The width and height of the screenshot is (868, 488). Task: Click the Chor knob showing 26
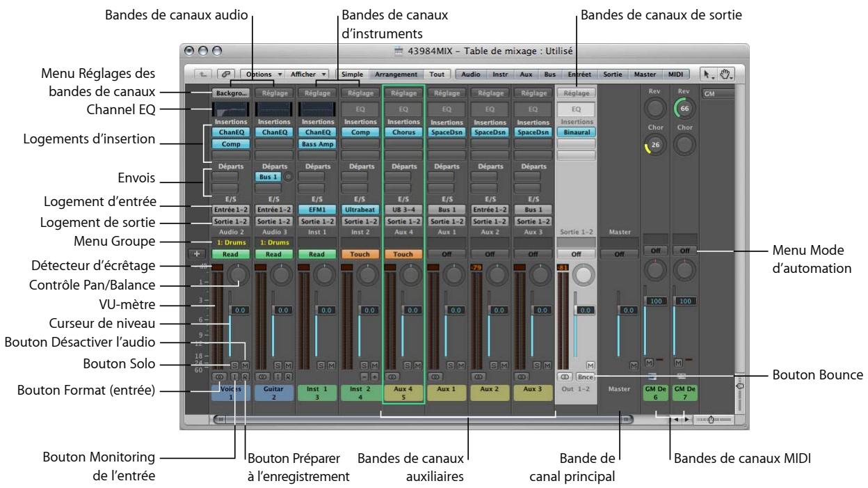click(x=656, y=144)
